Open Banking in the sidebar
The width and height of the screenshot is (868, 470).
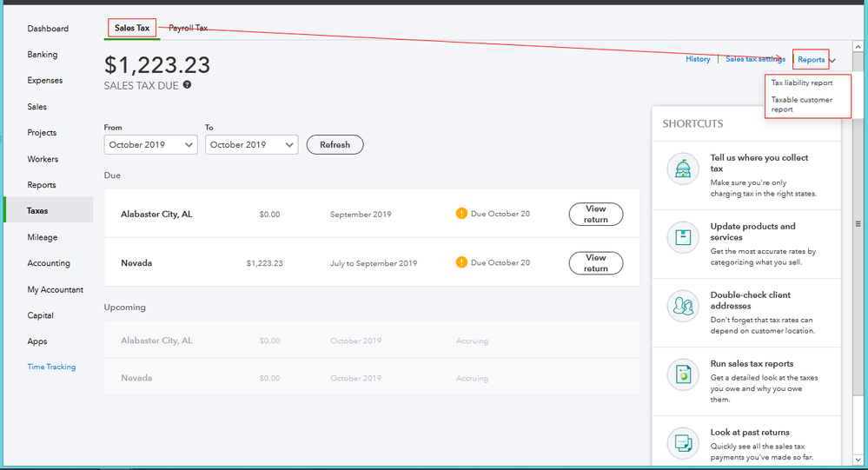[43, 54]
